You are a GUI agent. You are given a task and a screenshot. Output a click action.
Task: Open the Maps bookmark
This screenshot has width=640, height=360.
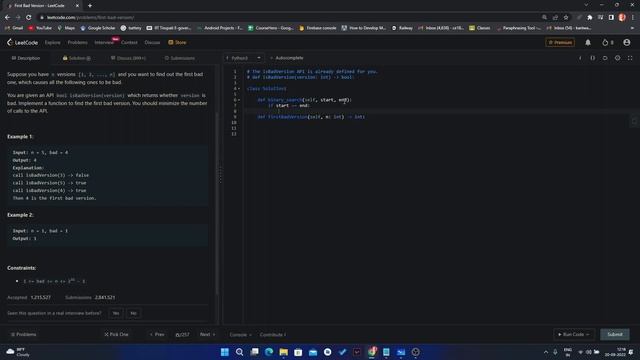click(x=66, y=28)
